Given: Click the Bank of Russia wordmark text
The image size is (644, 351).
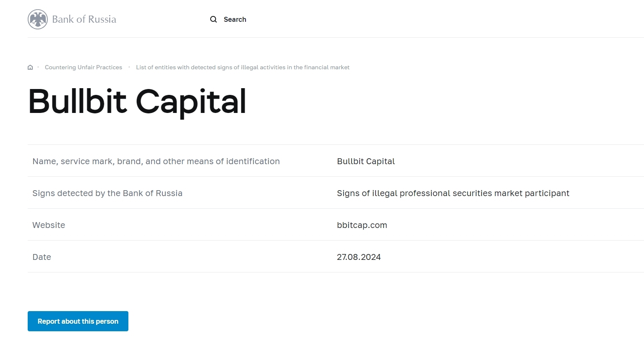Looking at the screenshot, I should (x=84, y=19).
